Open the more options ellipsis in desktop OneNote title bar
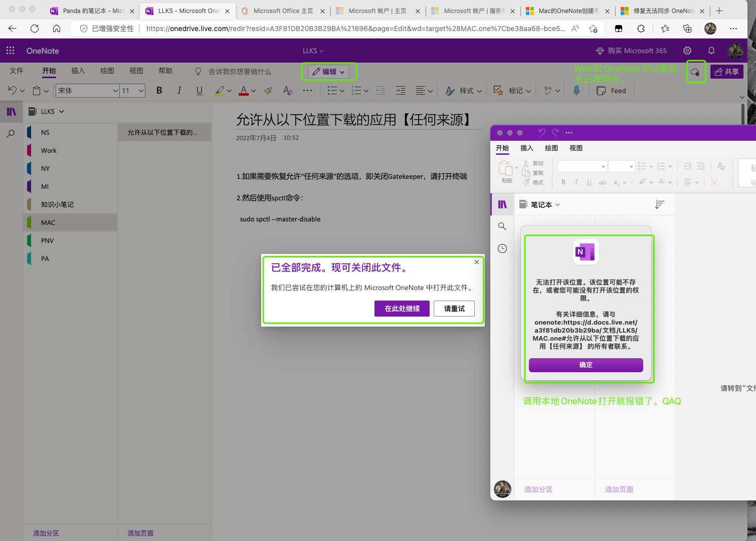This screenshot has height=541, width=756. 569,133
